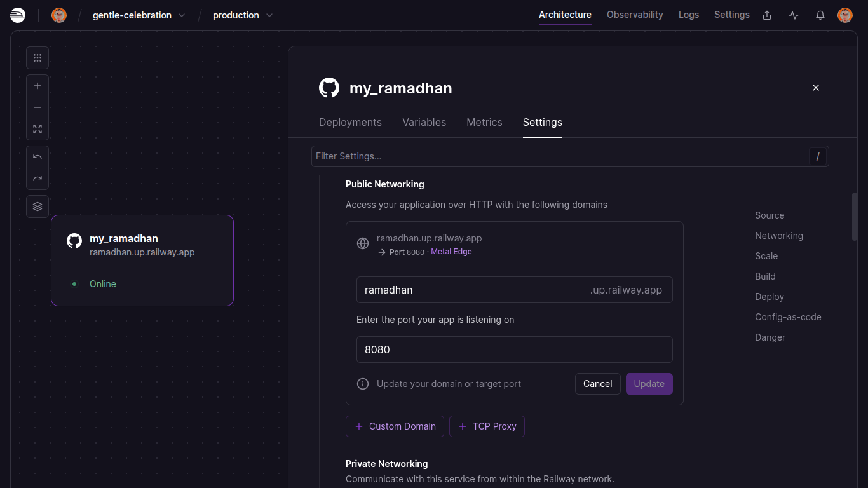Open the Metrics tab
This screenshot has height=488, width=868.
pos(484,122)
